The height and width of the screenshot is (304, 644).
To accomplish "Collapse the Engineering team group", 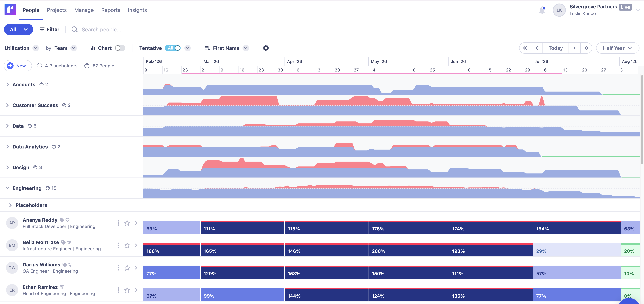I will pos(8,188).
